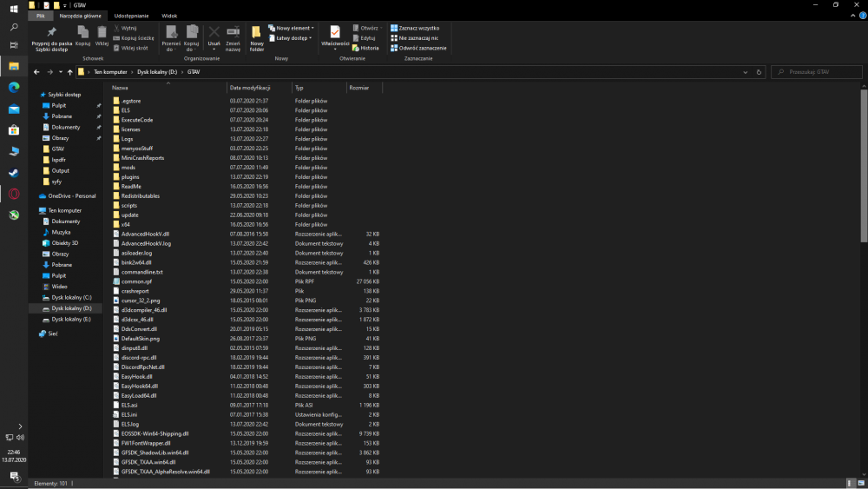The height and width of the screenshot is (489, 868).
Task: Switch to large icons view in status bar
Action: 861,484
